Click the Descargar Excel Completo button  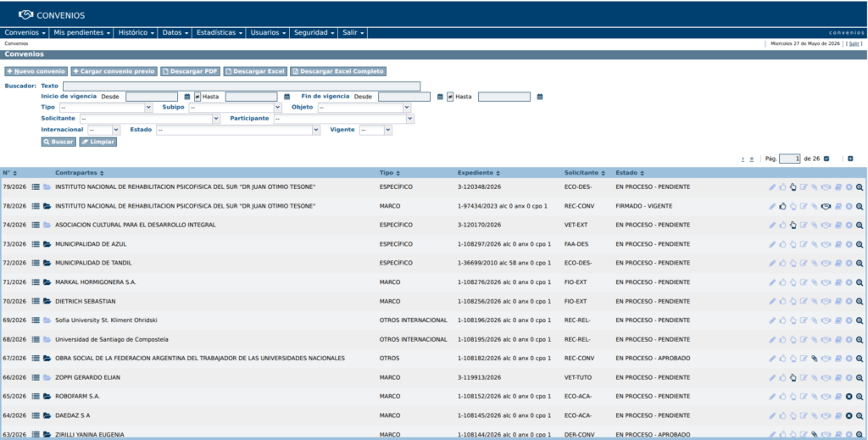[337, 71]
